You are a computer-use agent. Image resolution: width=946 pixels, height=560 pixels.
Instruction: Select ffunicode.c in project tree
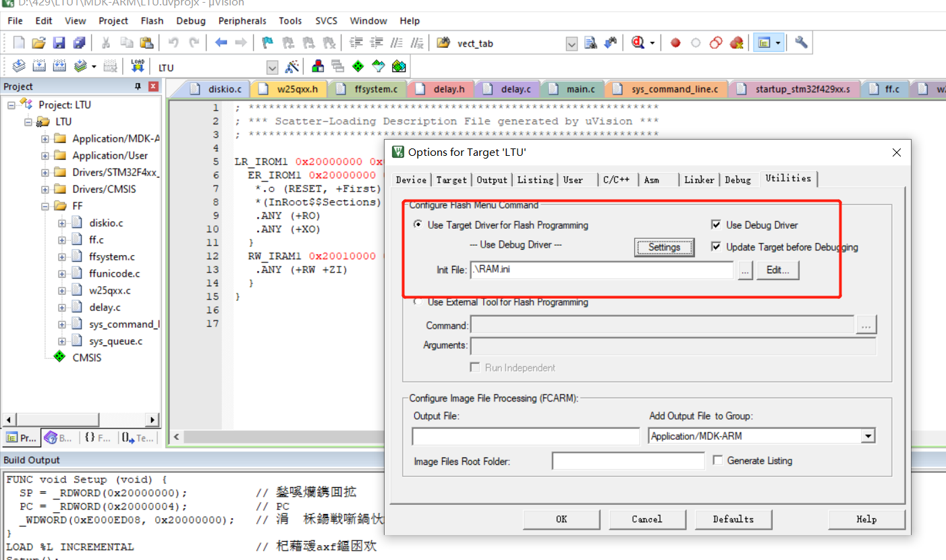pos(114,273)
